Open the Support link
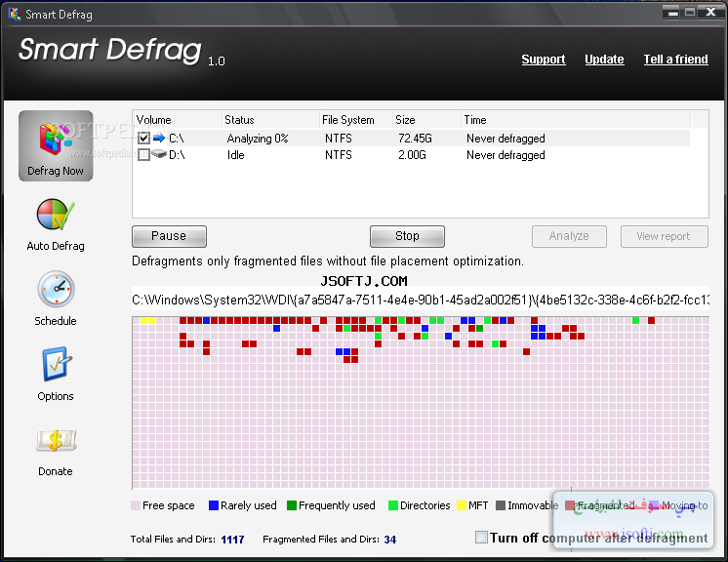 click(544, 60)
